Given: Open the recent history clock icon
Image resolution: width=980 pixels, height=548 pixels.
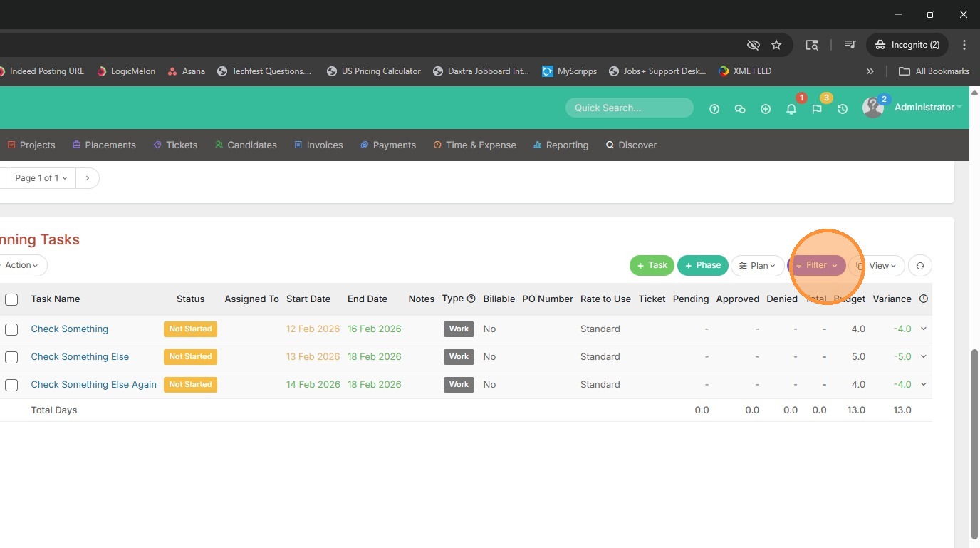Looking at the screenshot, I should point(843,109).
